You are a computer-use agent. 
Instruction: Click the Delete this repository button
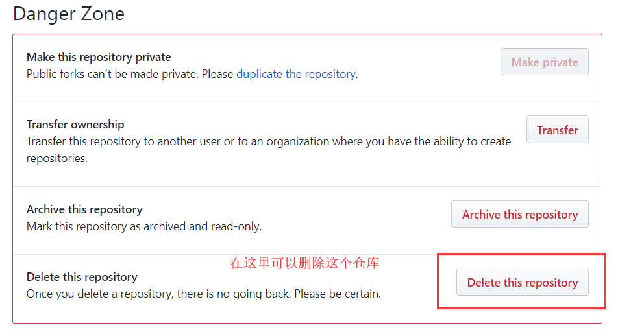tap(522, 282)
